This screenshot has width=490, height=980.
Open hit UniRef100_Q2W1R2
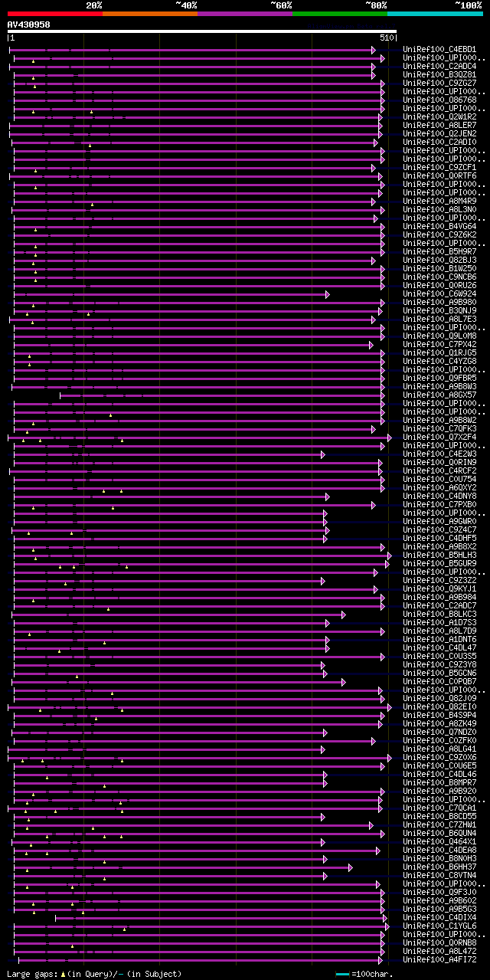[439, 117]
